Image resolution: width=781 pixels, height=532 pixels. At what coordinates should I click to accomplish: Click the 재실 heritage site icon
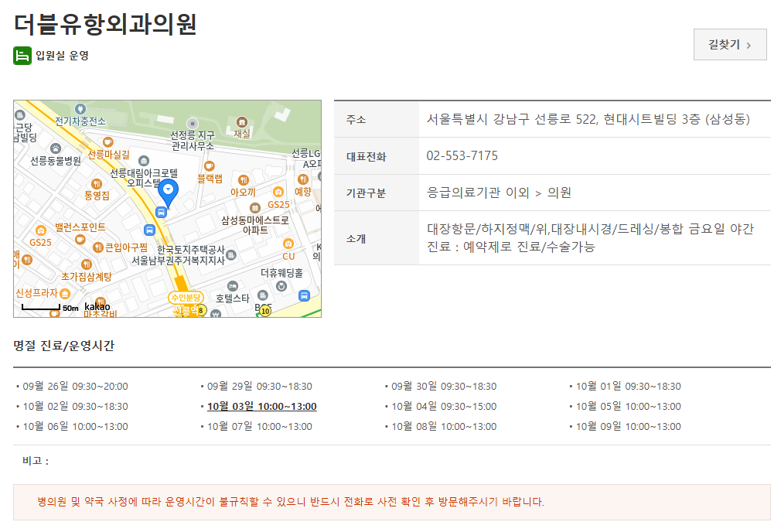click(241, 122)
